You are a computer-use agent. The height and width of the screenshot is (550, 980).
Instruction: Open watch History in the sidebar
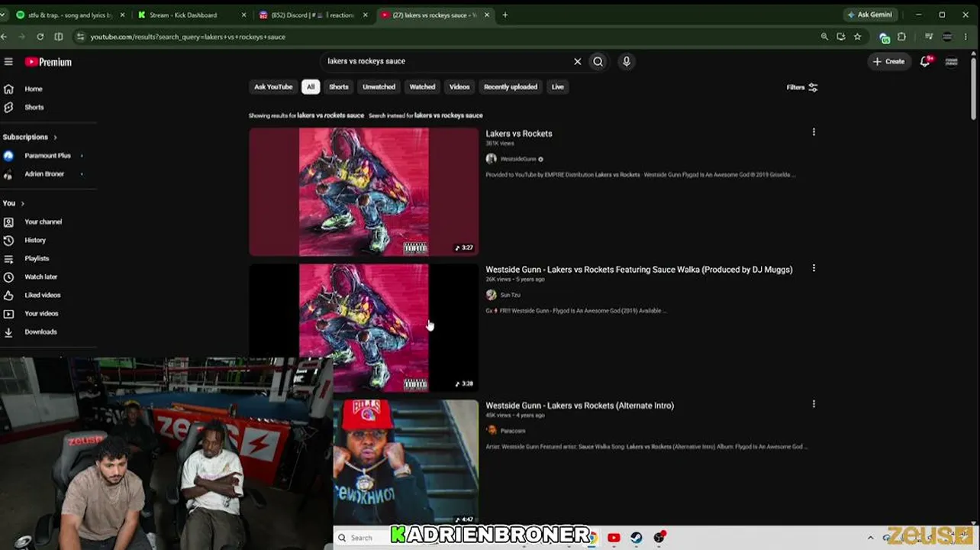pos(35,240)
